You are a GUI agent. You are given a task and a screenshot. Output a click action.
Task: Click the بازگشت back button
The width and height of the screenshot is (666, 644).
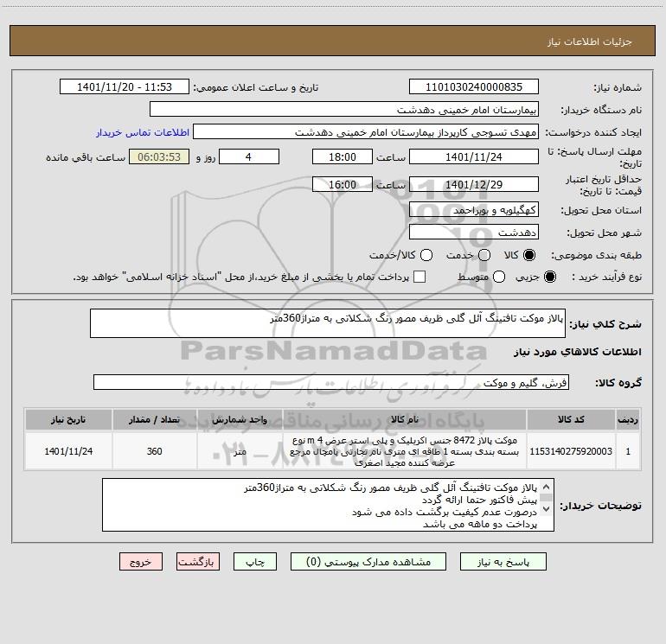[x=198, y=562]
